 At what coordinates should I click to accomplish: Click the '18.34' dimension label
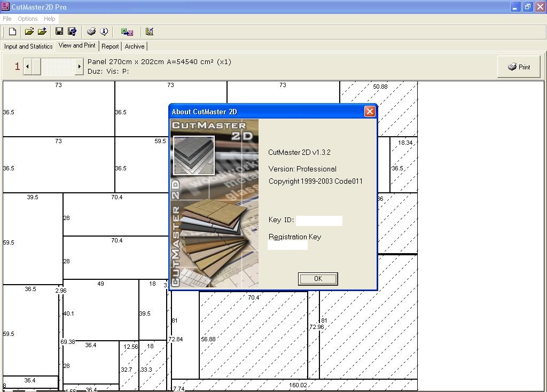(405, 143)
